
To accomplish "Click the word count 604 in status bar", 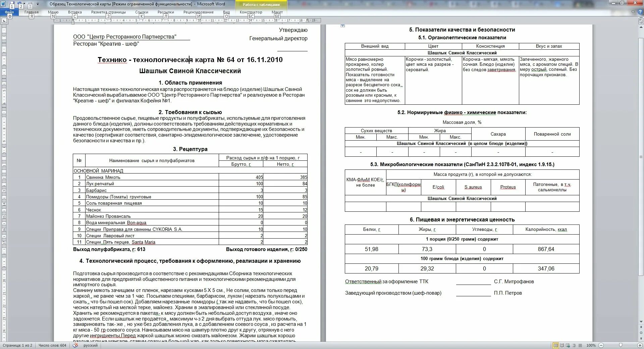I will [x=52, y=345].
